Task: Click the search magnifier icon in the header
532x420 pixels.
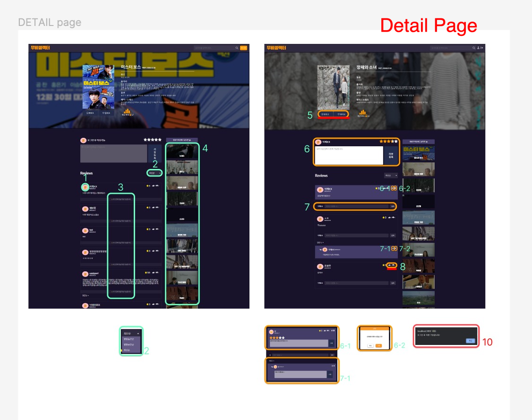Action: click(x=474, y=48)
